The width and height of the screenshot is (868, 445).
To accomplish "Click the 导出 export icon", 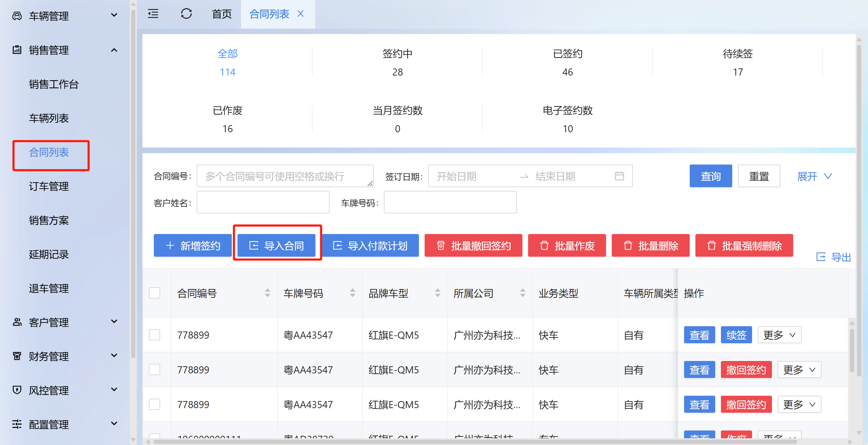I will pyautogui.click(x=821, y=257).
